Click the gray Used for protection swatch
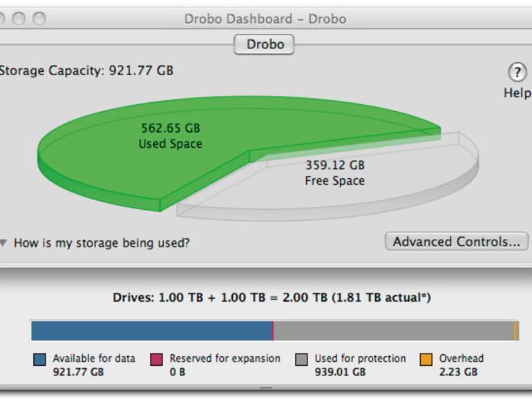Screen dimensions: 532x399 pos(302,359)
